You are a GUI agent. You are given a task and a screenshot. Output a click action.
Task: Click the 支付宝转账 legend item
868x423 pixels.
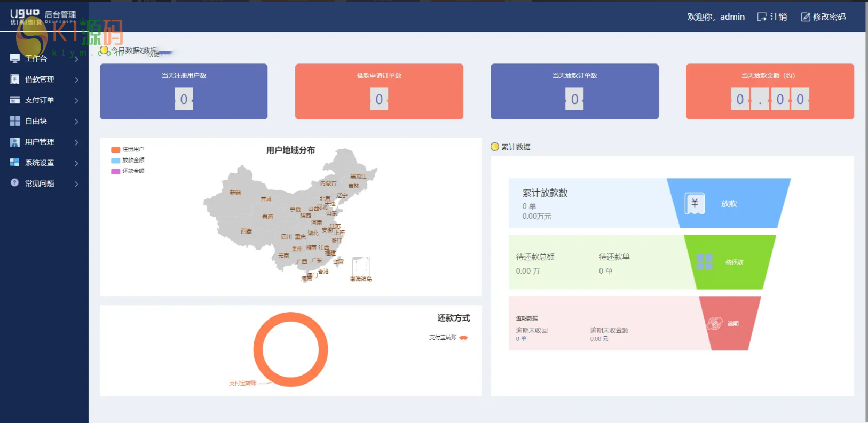point(448,338)
